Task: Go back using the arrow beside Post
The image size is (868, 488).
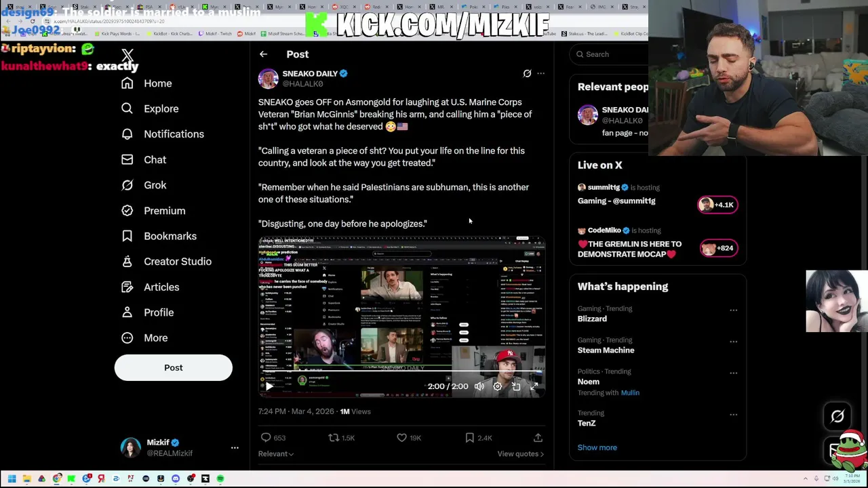Action: (x=263, y=54)
